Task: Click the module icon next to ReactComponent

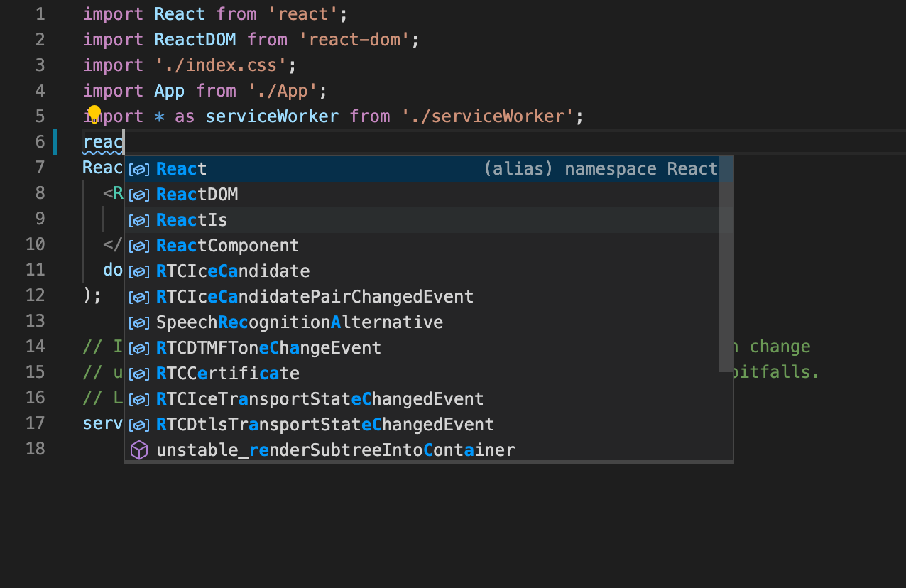Action: tap(138, 246)
